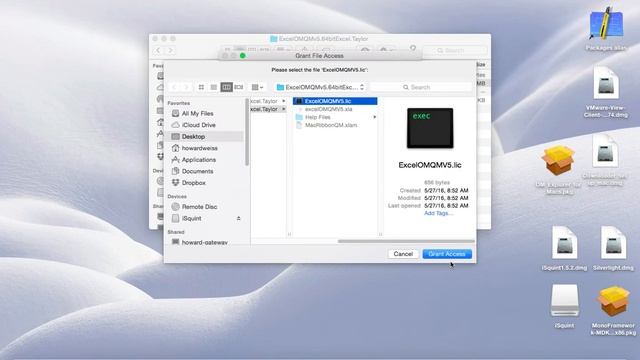The width and height of the screenshot is (640, 360).
Task: Cancel the file access dialog
Action: point(403,254)
